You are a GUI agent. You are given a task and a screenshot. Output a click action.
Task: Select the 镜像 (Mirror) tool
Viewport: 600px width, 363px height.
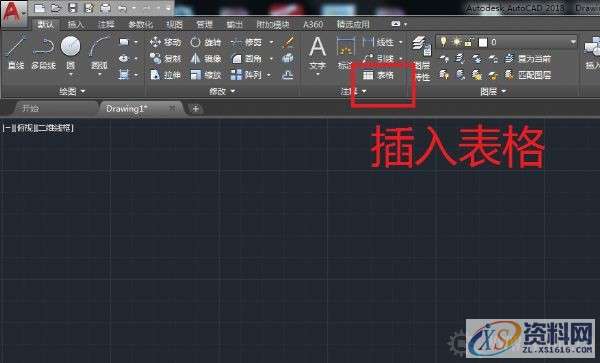pyautogui.click(x=206, y=59)
